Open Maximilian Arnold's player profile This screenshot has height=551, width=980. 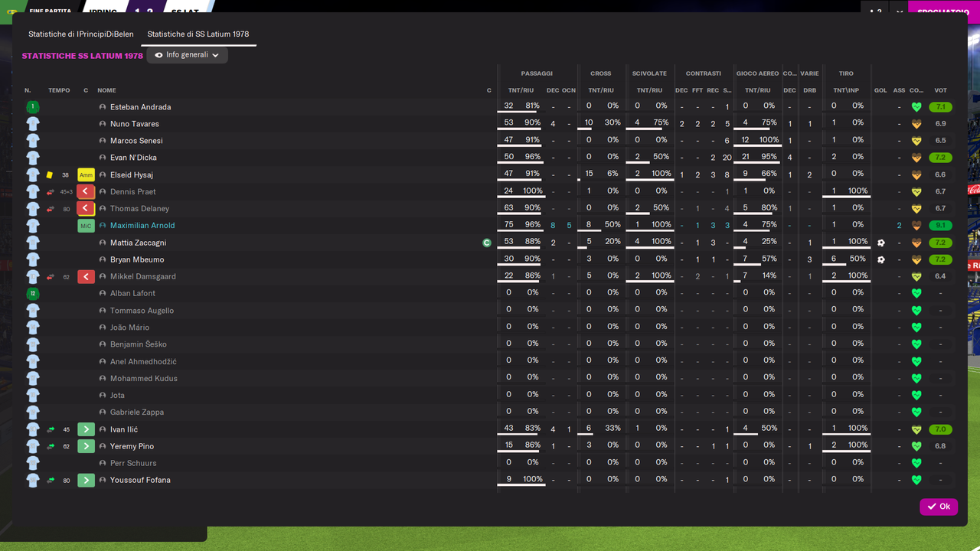tap(142, 226)
